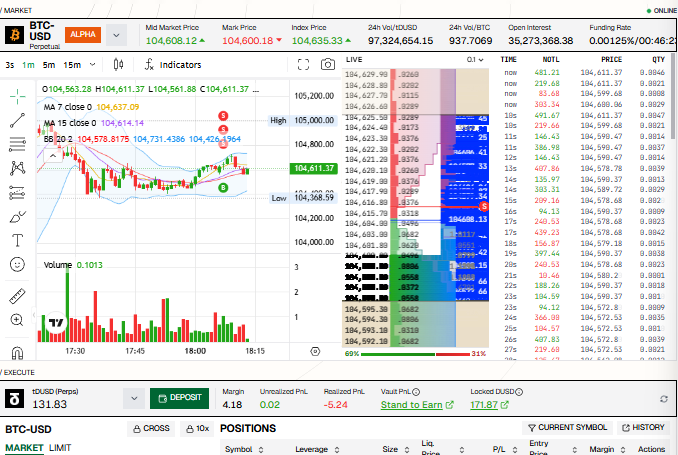Select the ruler measure tool
The image size is (678, 455).
point(17,296)
